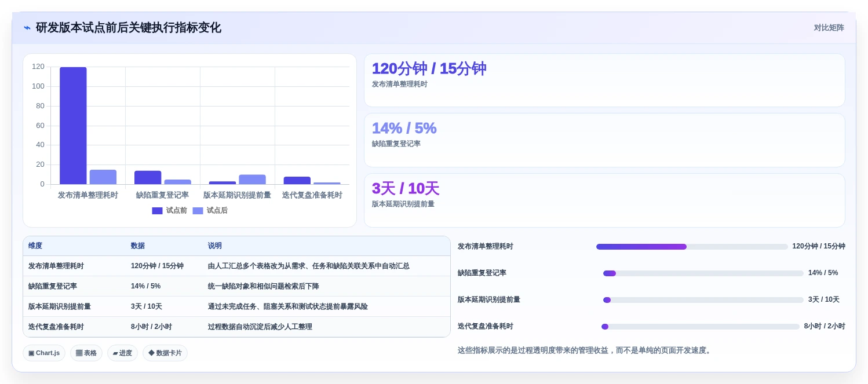This screenshot has width=868, height=384.
Task: Select the 进度 chip
Action: click(122, 353)
